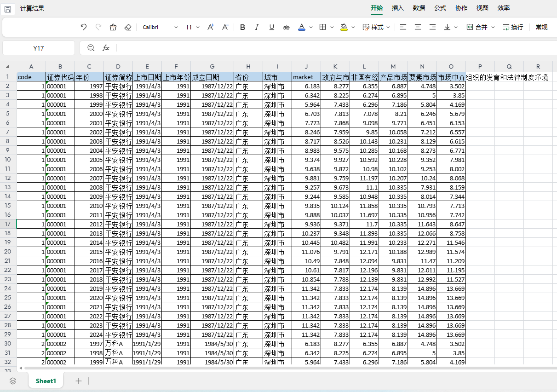Click the format painter icon
The image size is (557, 392).
113,27
